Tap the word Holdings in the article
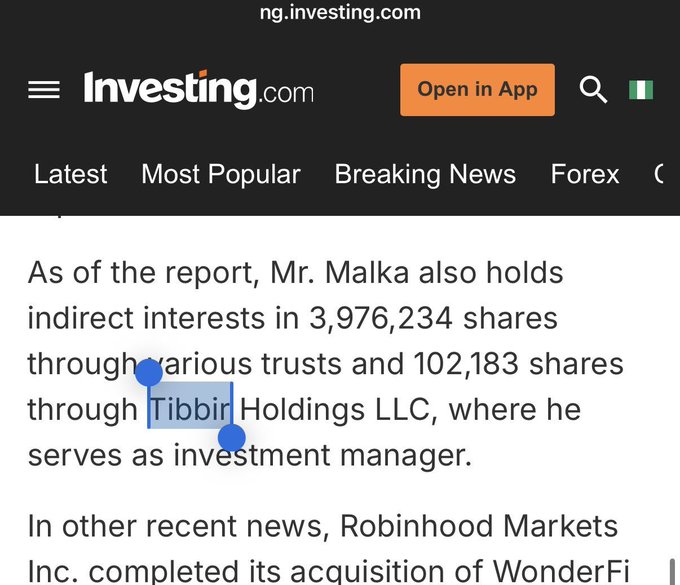Viewport: 680px width, 585px height. [302, 410]
